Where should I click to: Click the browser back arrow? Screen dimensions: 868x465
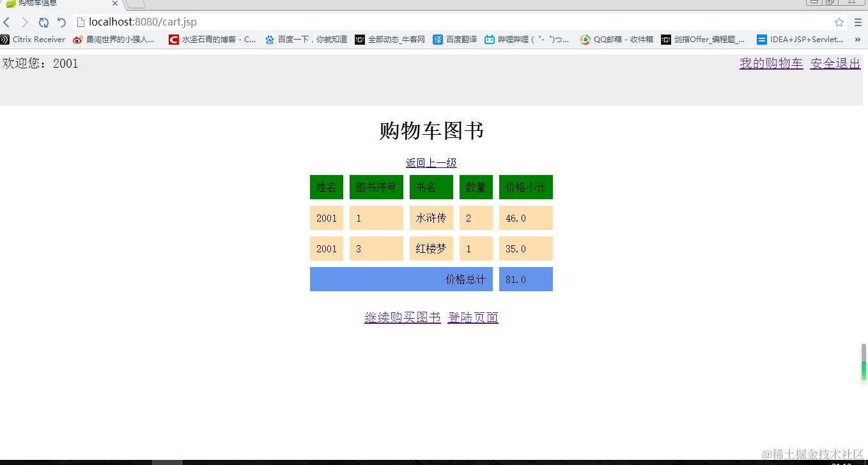click(x=7, y=21)
